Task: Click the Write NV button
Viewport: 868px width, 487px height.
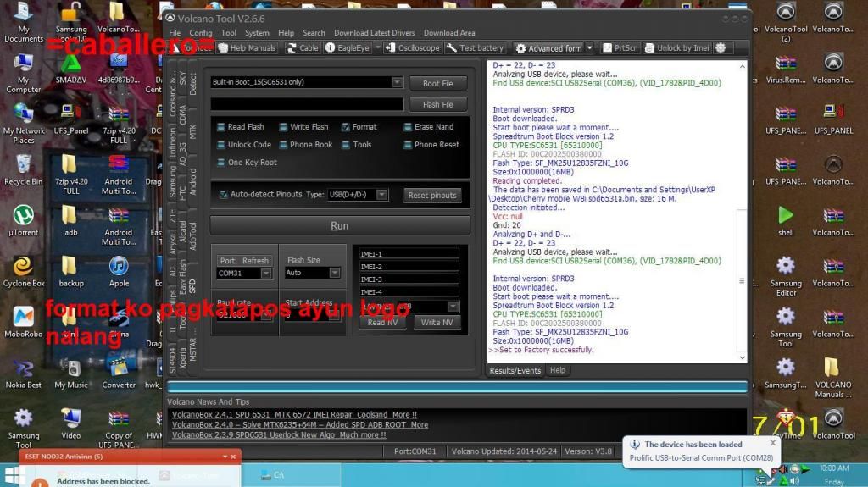Action: [437, 322]
